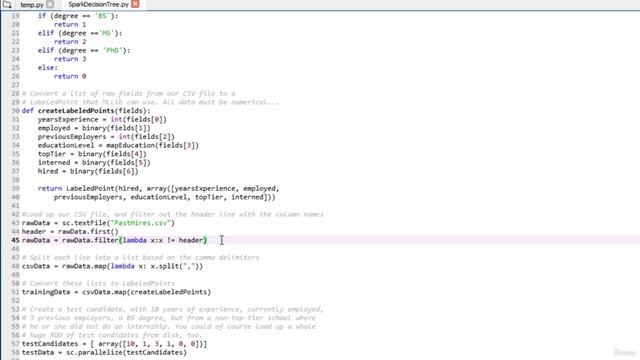
Task: Click 'previousEmployers, educationLevel, topTier, interned' continuation line
Action: click(164, 197)
